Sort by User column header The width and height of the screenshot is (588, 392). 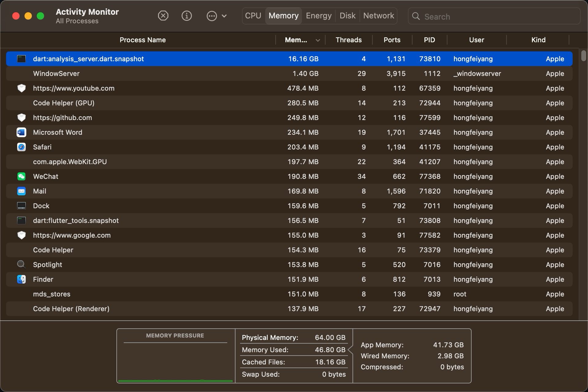pos(477,40)
